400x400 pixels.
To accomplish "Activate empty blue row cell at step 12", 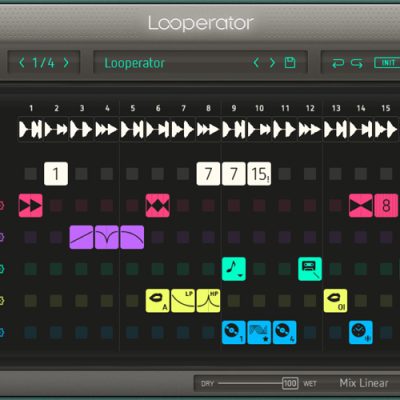I will pos(310,332).
